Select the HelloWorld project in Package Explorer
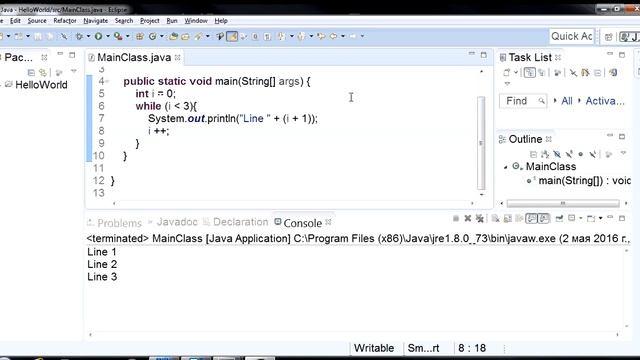640x360 pixels. [41, 85]
